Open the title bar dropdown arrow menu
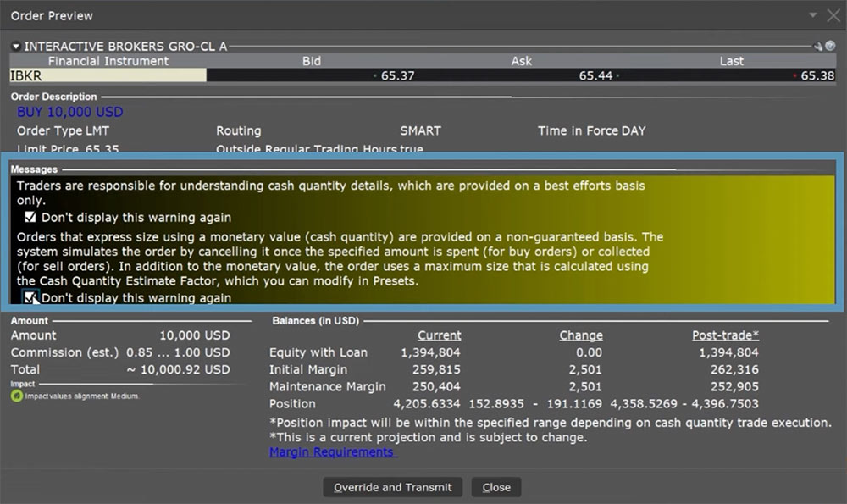The width and height of the screenshot is (847, 504). [813, 15]
